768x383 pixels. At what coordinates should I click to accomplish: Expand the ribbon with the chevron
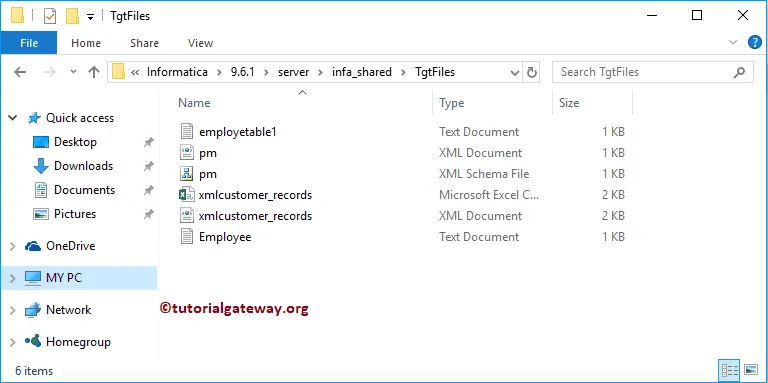pyautogui.click(x=733, y=43)
